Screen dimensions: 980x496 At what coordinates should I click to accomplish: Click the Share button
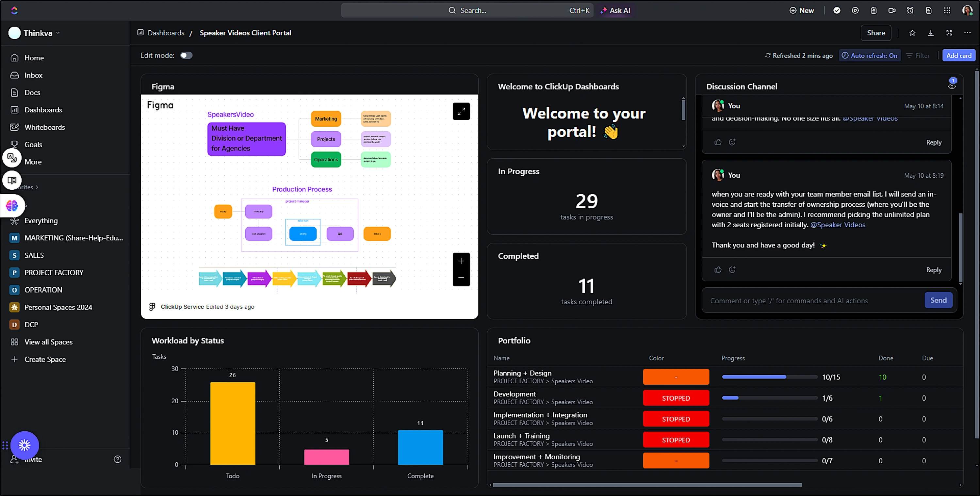(876, 33)
